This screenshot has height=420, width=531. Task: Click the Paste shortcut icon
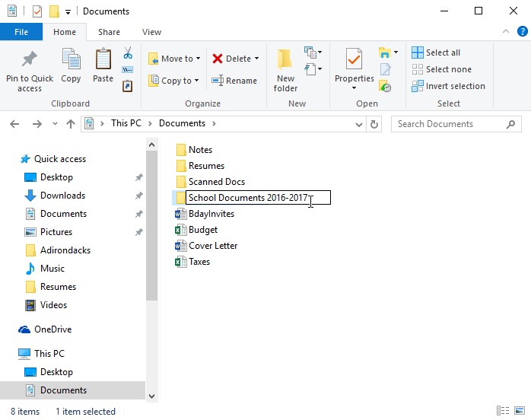(128, 86)
